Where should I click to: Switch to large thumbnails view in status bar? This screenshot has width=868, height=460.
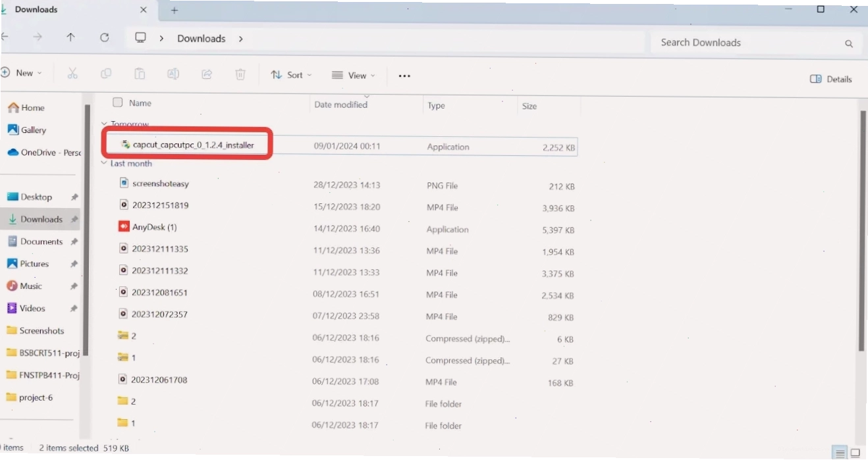(856, 453)
